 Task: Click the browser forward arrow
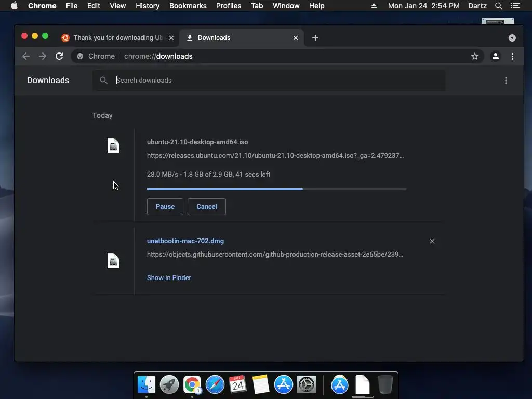[x=43, y=56]
